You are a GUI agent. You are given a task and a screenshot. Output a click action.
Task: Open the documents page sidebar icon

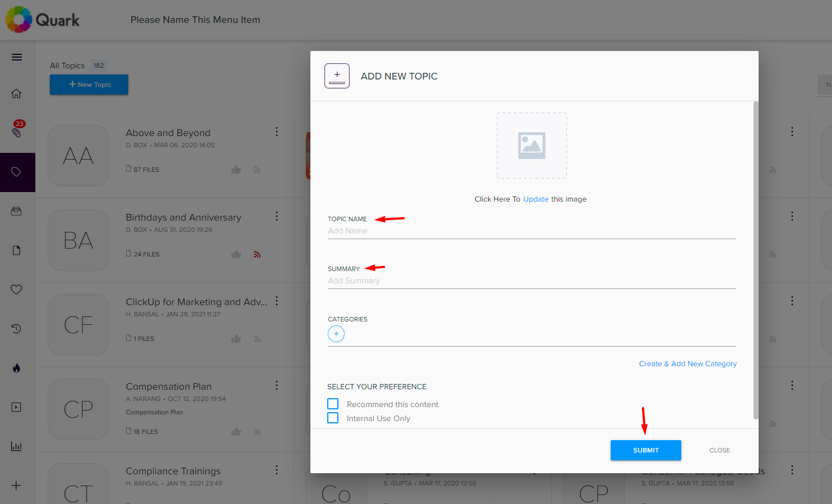[16, 250]
